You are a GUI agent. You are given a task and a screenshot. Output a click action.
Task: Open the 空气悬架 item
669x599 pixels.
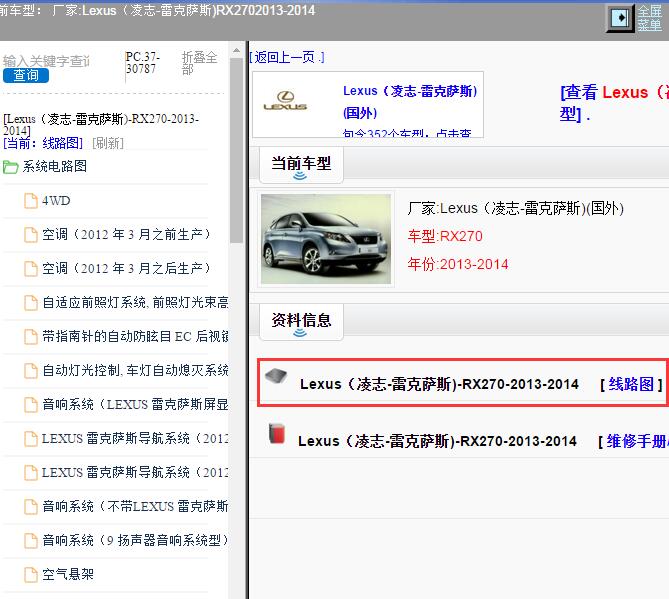(68, 575)
